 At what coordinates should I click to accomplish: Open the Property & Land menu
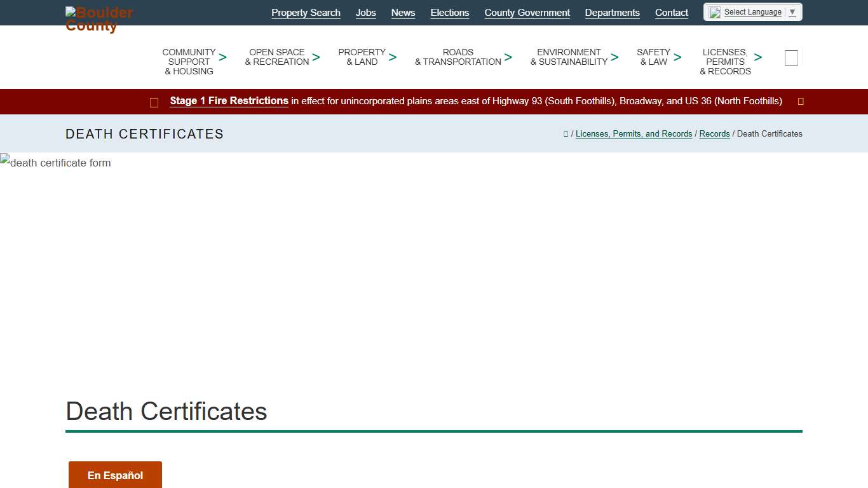pos(362,57)
